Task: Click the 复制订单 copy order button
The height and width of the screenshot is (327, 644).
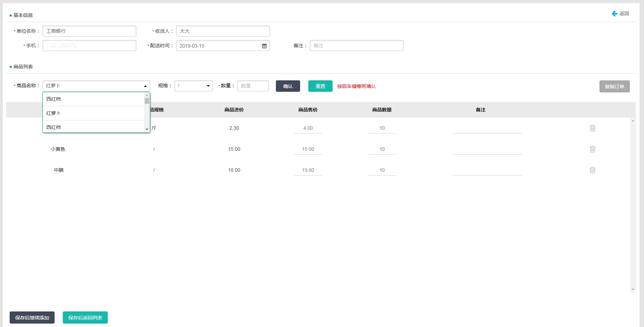Action: click(x=614, y=87)
